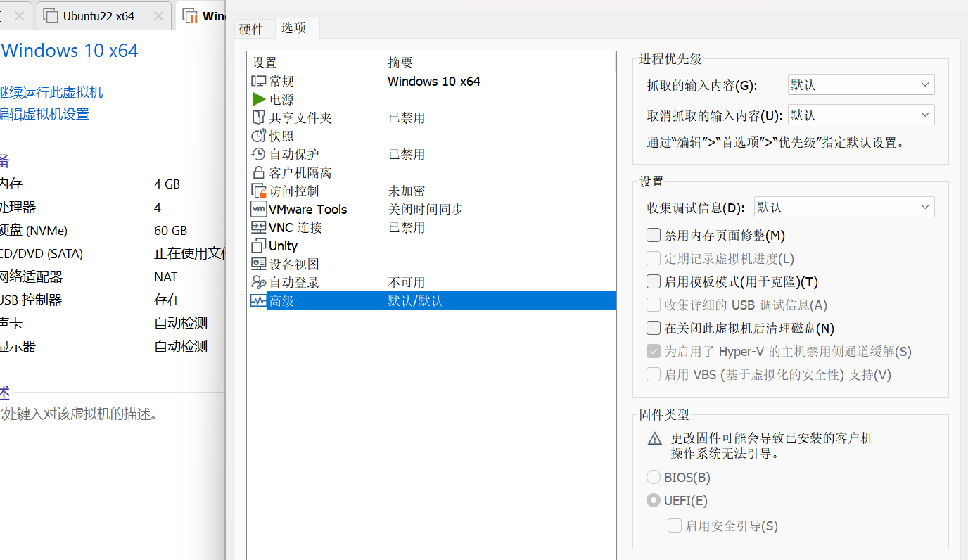Toggle 启用安全引导(S) checkbox
The height and width of the screenshot is (560, 968).
click(675, 526)
